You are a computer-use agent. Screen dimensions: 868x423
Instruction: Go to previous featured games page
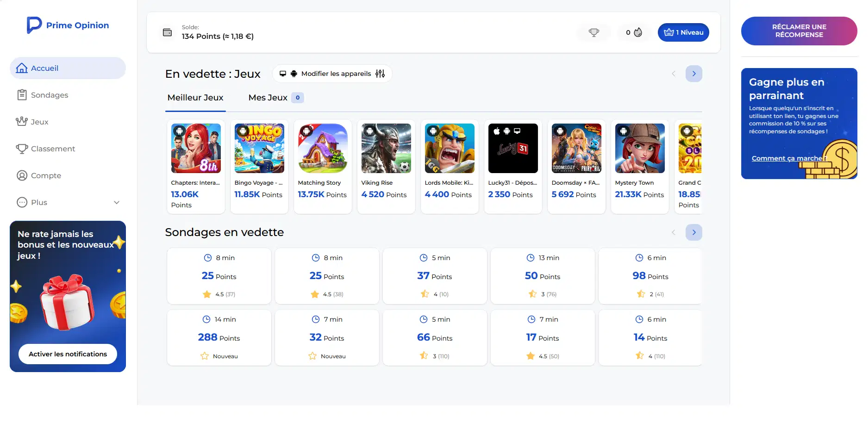click(674, 74)
